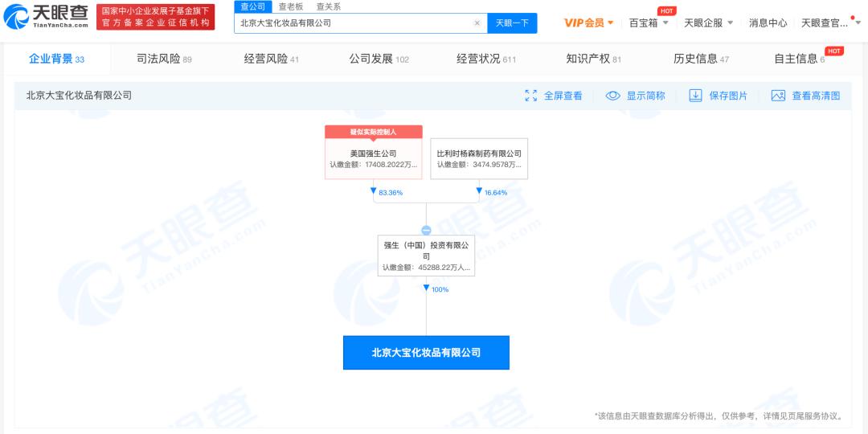Viewport: 868px width, 434px height.
Task: Click the red 官方备案企业征信机构 banner
Action: 156,17
